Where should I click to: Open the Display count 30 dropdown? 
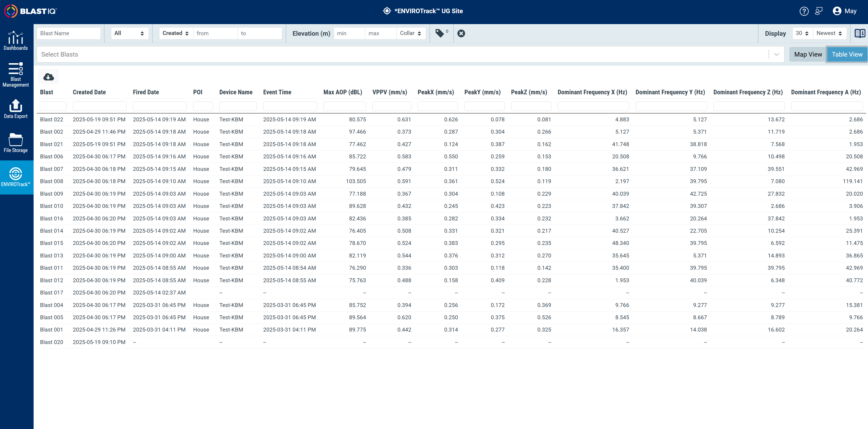[x=802, y=33]
